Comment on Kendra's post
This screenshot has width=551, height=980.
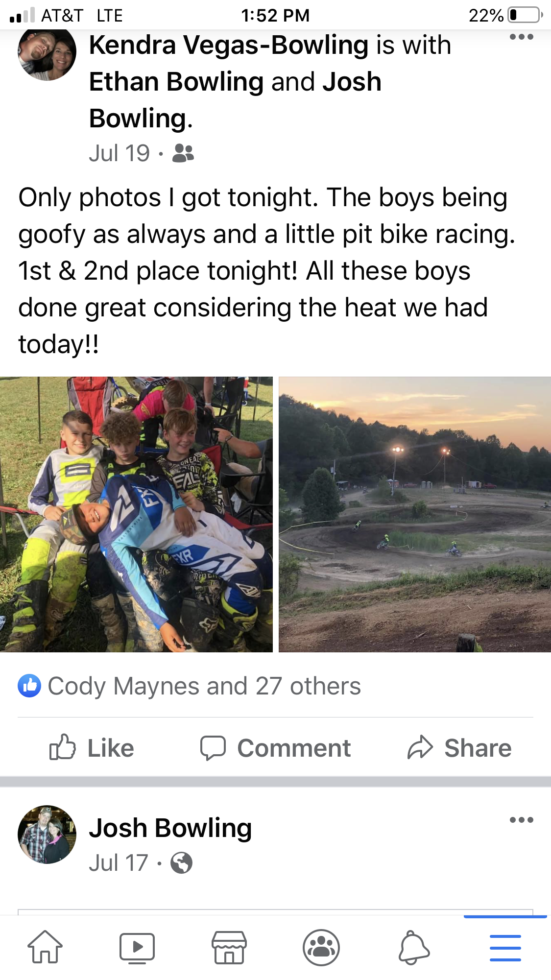click(x=275, y=748)
